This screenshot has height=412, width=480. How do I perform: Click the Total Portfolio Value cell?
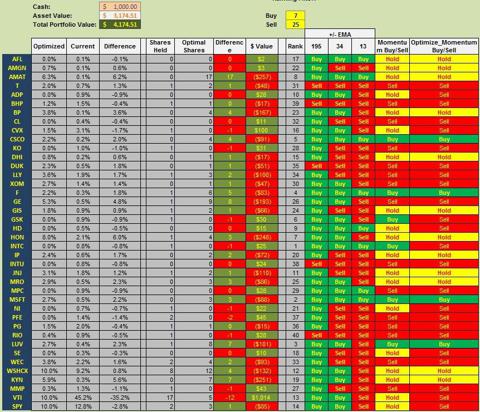(x=120, y=25)
